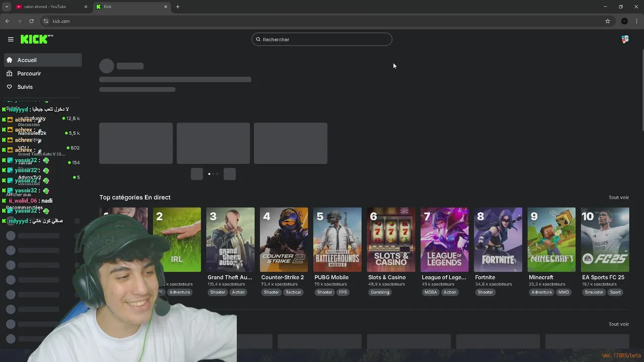Select the Gambling tag

(x=380, y=292)
